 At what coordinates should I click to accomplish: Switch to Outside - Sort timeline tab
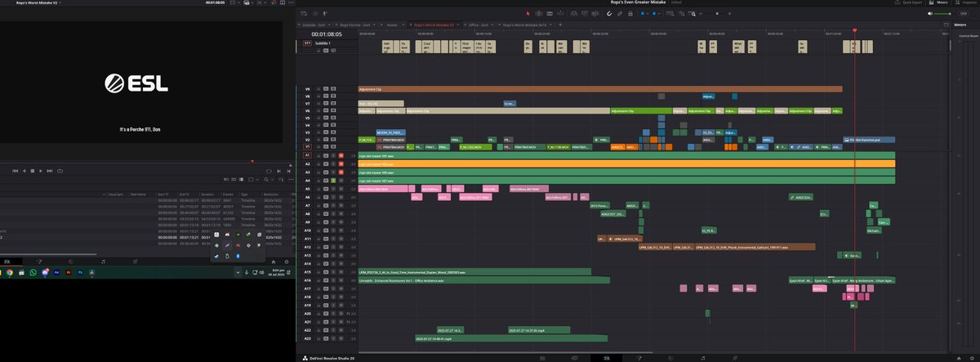314,25
